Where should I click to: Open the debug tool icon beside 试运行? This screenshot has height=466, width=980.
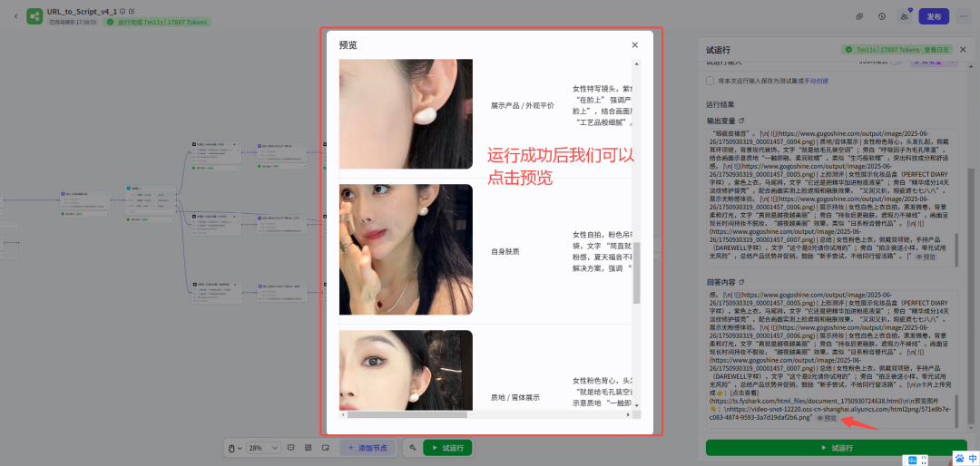point(413,448)
